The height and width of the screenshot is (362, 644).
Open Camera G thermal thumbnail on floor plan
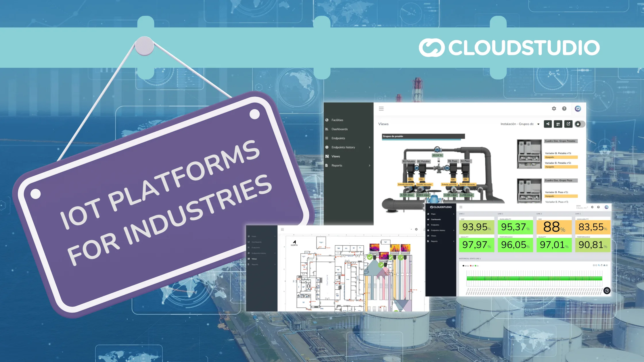point(395,248)
